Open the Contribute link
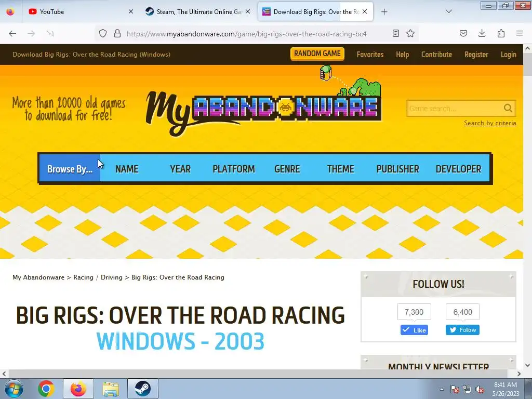 pyautogui.click(x=436, y=54)
